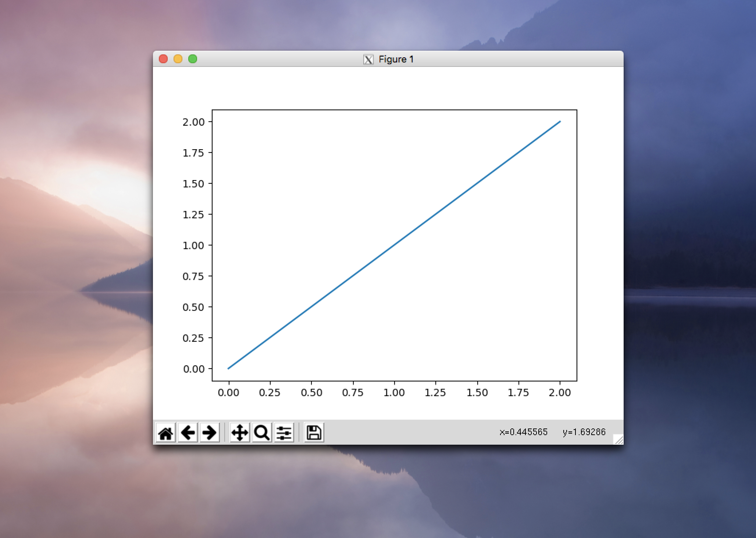This screenshot has height=538, width=756.
Task: Click the x-axis label 1.75
Action: pyautogui.click(x=518, y=393)
